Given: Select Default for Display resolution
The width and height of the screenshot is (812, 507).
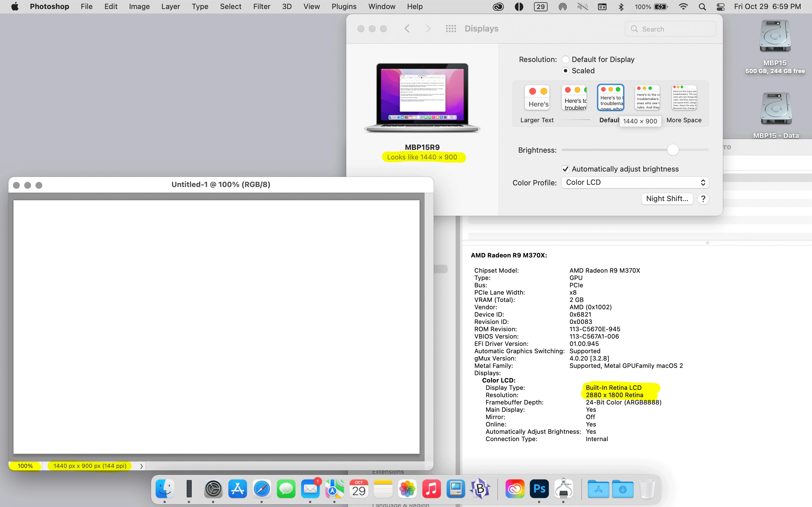Looking at the screenshot, I should (x=566, y=59).
